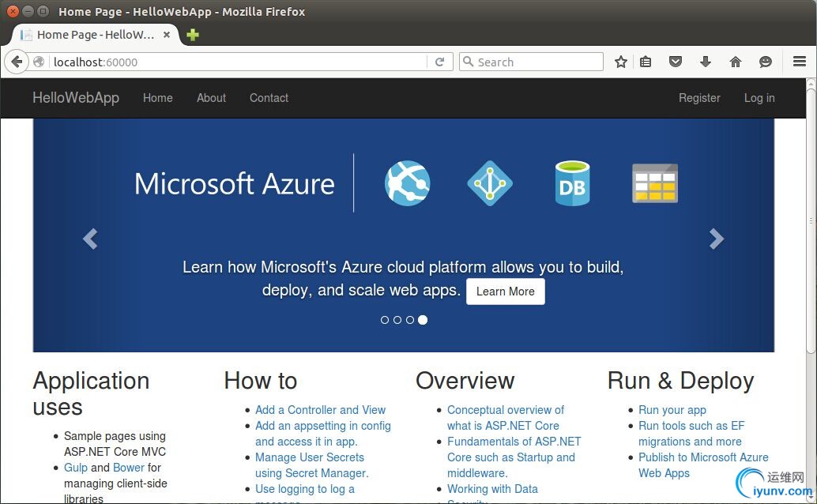The height and width of the screenshot is (504, 817).
Task: Open Use logging to log a message link
Action: point(305,490)
